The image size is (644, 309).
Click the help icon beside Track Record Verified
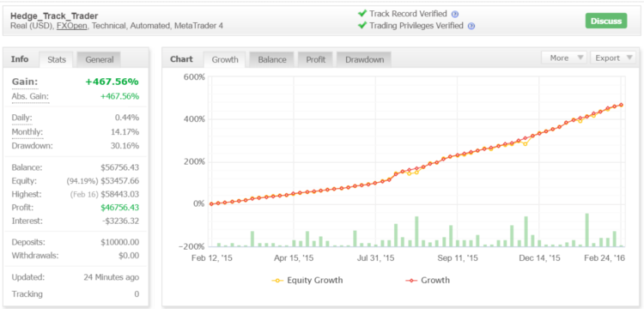[454, 15]
